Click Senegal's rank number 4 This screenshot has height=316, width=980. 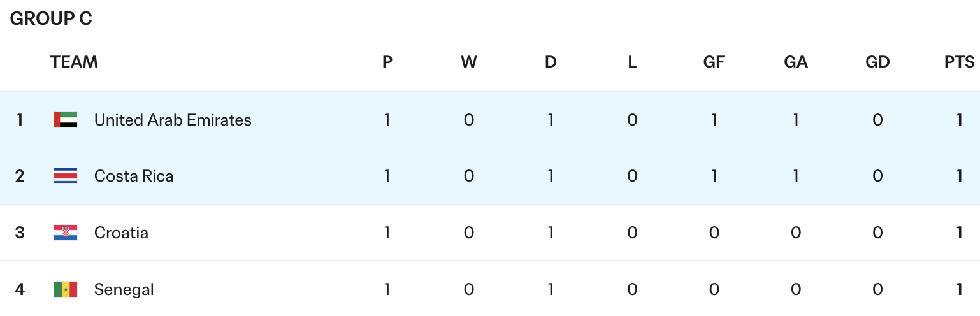pos(20,289)
